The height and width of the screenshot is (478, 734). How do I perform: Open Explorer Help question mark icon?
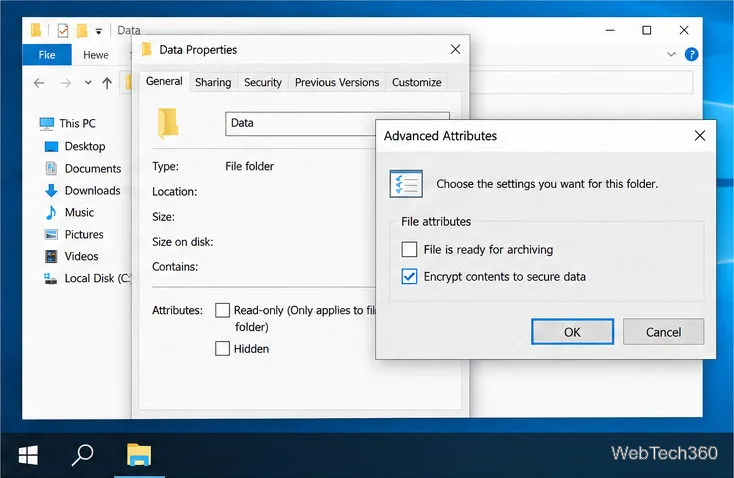(x=691, y=54)
